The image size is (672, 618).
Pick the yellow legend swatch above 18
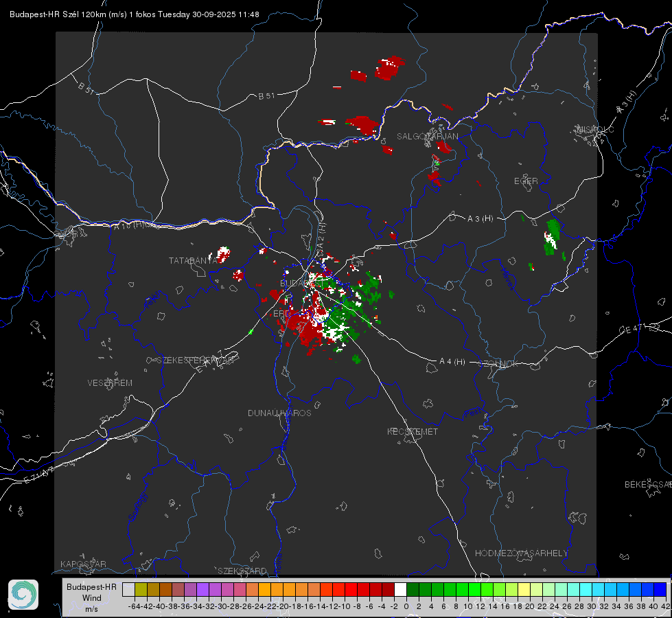[x=524, y=589]
